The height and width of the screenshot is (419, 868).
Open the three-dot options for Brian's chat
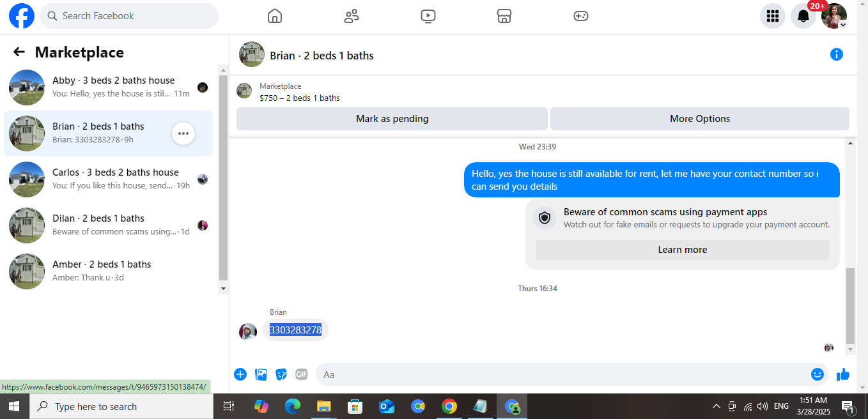click(x=183, y=133)
